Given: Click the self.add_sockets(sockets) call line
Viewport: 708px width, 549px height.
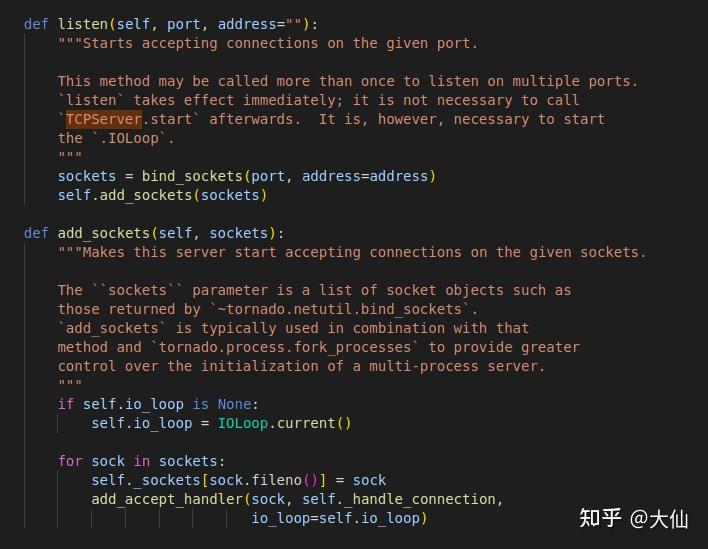Looking at the screenshot, I should click(163, 195).
